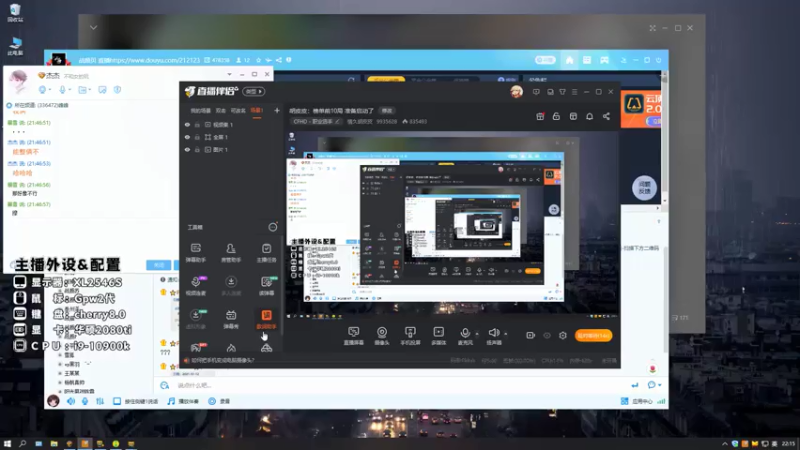This screenshot has width=800, height=450.
Task: Expand microphone options arrow
Action: point(477,334)
